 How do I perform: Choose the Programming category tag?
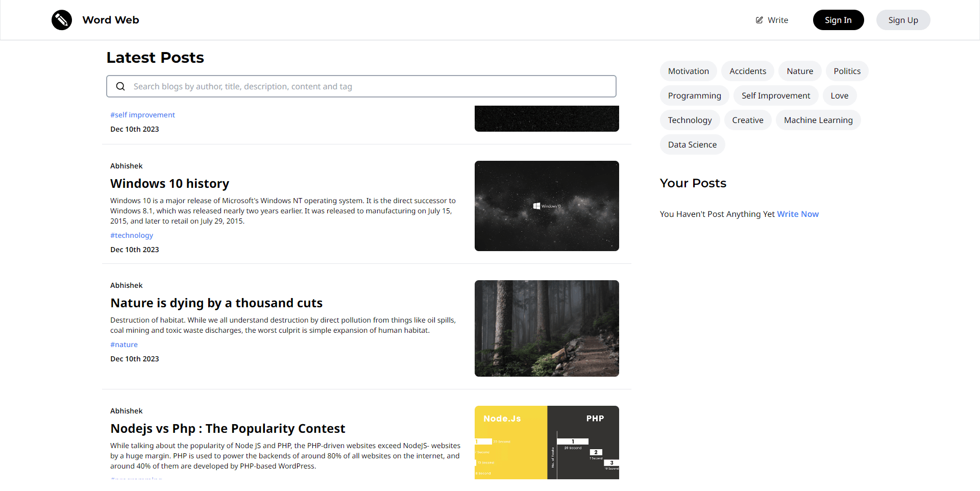tap(695, 95)
